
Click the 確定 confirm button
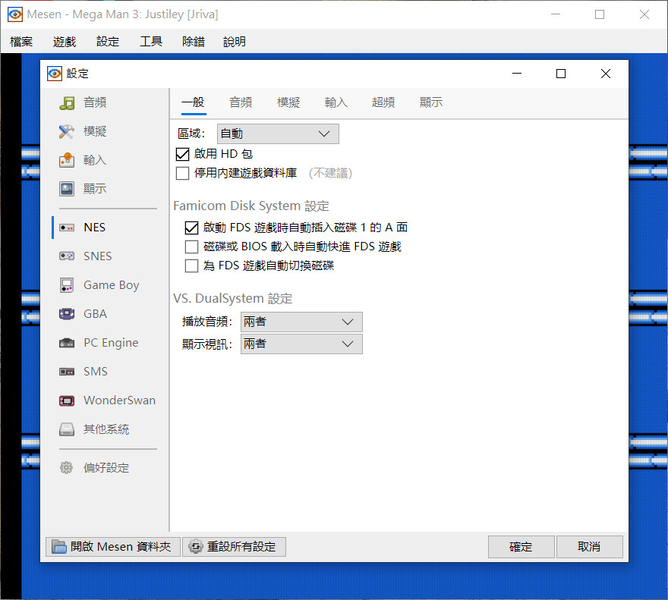tap(521, 547)
